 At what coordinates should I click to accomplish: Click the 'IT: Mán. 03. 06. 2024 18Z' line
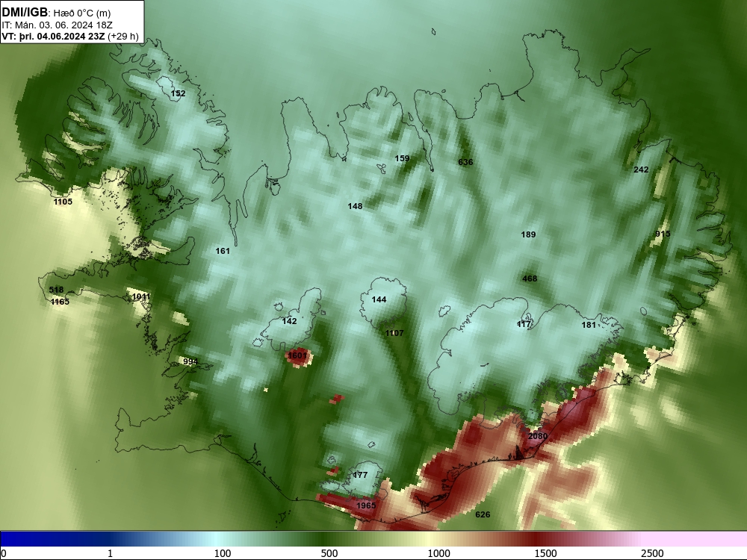[x=58, y=25]
